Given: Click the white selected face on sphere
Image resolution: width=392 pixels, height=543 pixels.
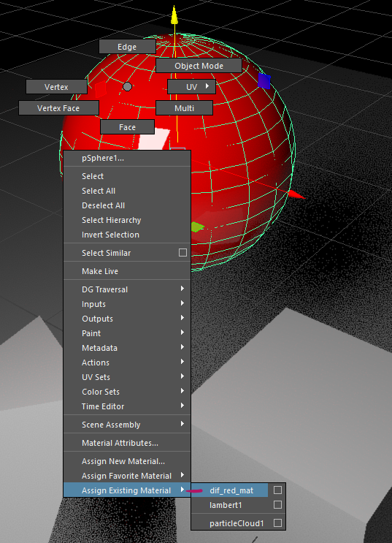Looking at the screenshot, I should click(154, 139).
